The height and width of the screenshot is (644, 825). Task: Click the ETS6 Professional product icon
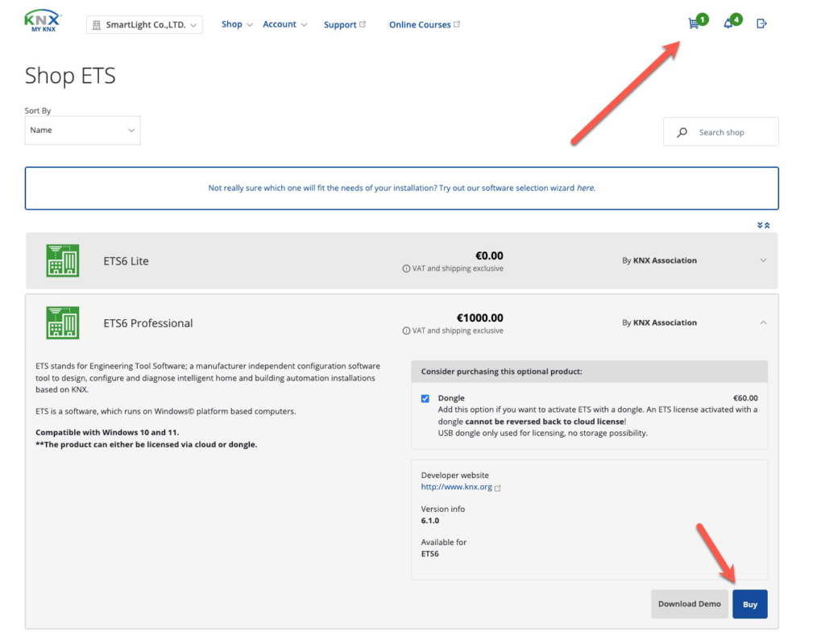(63, 322)
